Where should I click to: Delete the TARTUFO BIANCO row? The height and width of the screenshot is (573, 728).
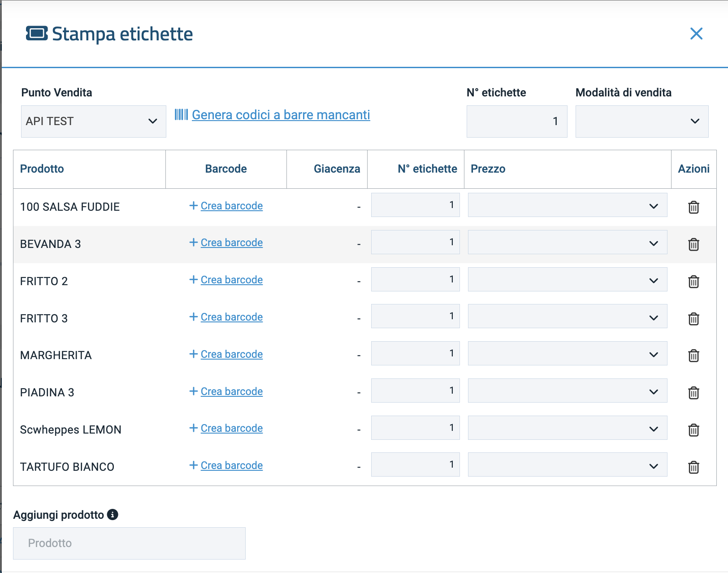click(693, 467)
